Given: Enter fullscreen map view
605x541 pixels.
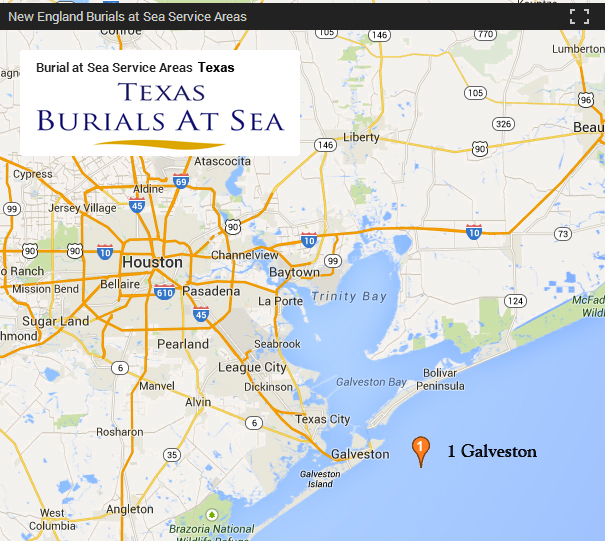Looking at the screenshot, I should pos(579,16).
